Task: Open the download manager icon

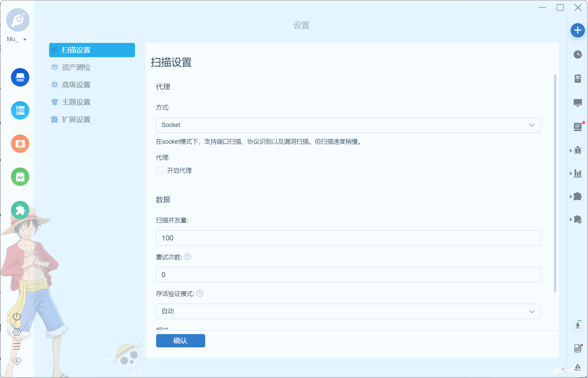Action: [x=577, y=326]
